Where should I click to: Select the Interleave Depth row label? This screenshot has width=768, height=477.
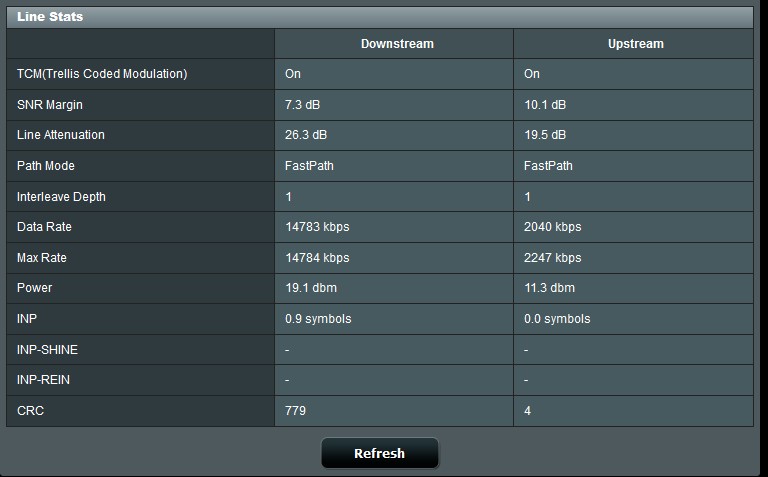point(61,196)
